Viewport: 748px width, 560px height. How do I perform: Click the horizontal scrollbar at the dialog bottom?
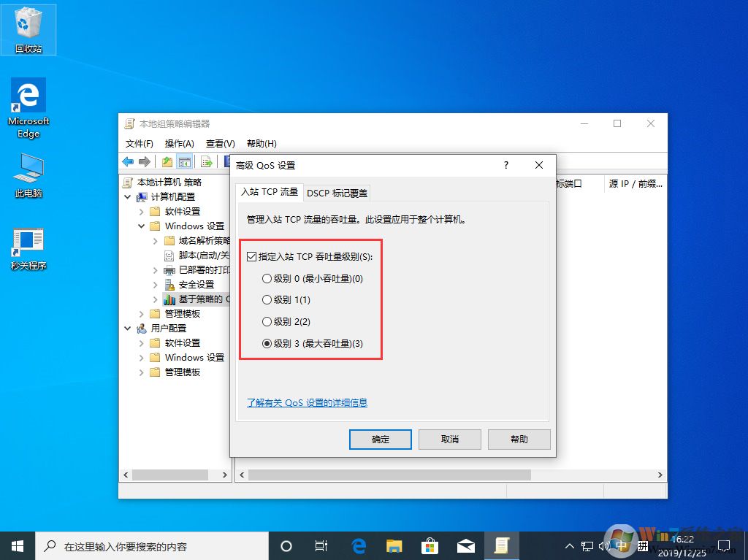coord(387,475)
